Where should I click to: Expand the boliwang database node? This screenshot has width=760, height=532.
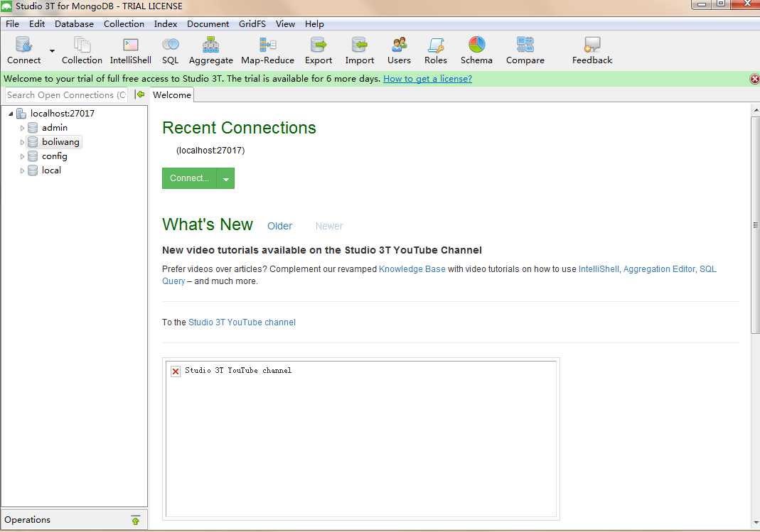[22, 142]
